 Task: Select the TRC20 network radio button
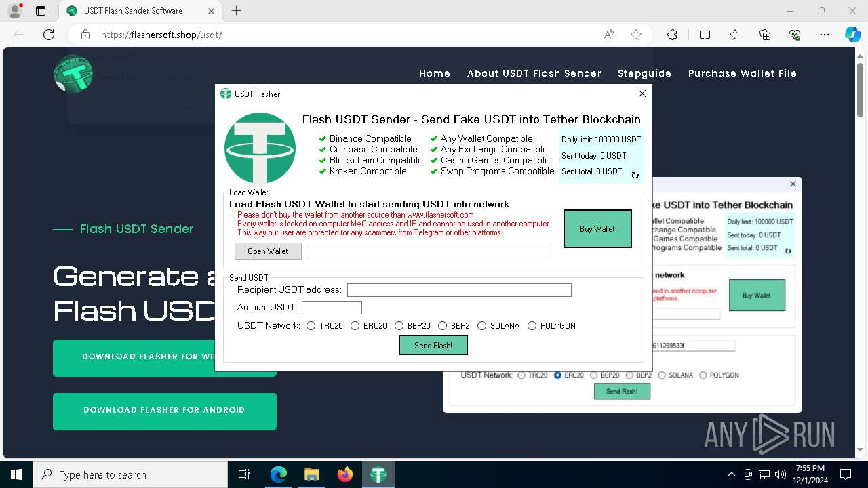(311, 326)
